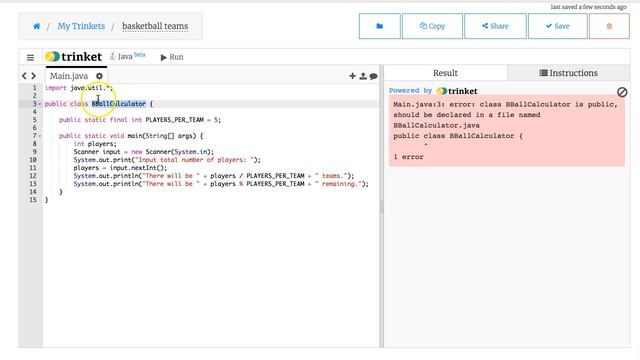The image size is (640, 360).
Task: Collapse the main method fold at line 7
Action: pyautogui.click(x=40, y=136)
